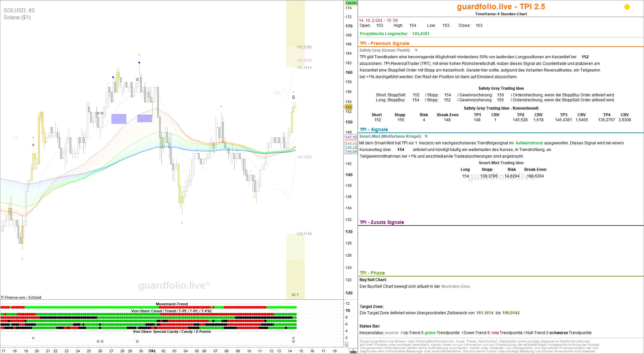Click the Smart-Mint Stopp value 139,3706
Image resolution: width=644 pixels, height=354 pixels.
pyautogui.click(x=489, y=176)
